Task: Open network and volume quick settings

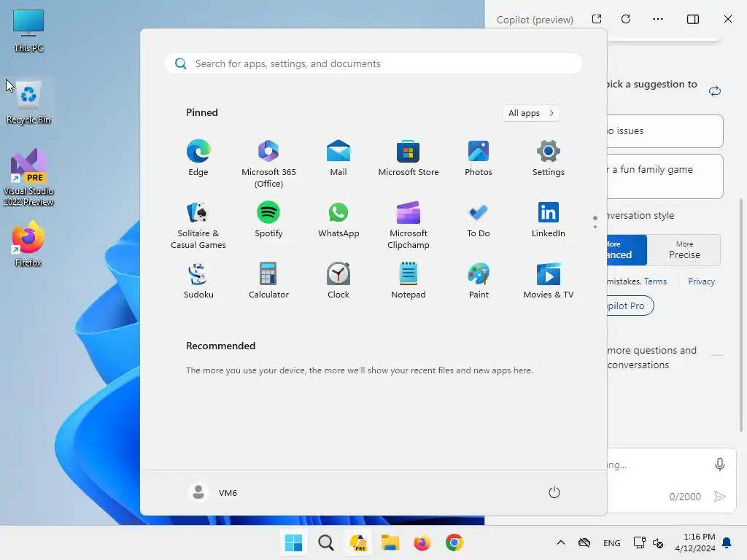Action: tap(649, 542)
